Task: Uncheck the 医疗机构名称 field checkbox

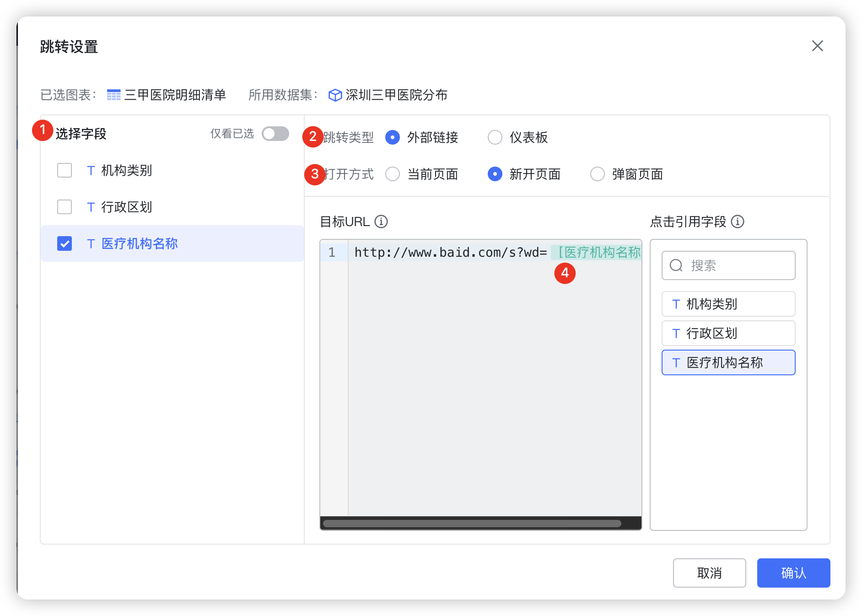Action: [x=65, y=243]
